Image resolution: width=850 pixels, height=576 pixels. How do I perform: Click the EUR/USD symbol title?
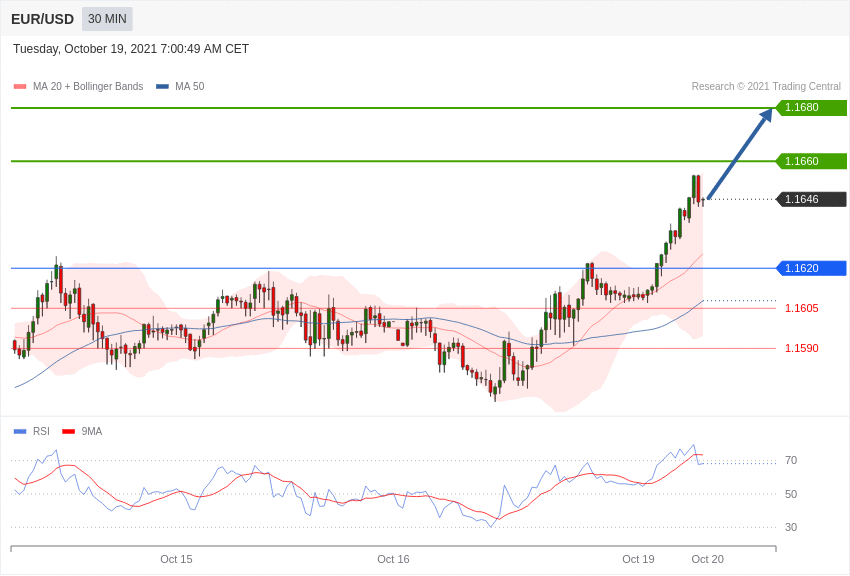click(42, 20)
